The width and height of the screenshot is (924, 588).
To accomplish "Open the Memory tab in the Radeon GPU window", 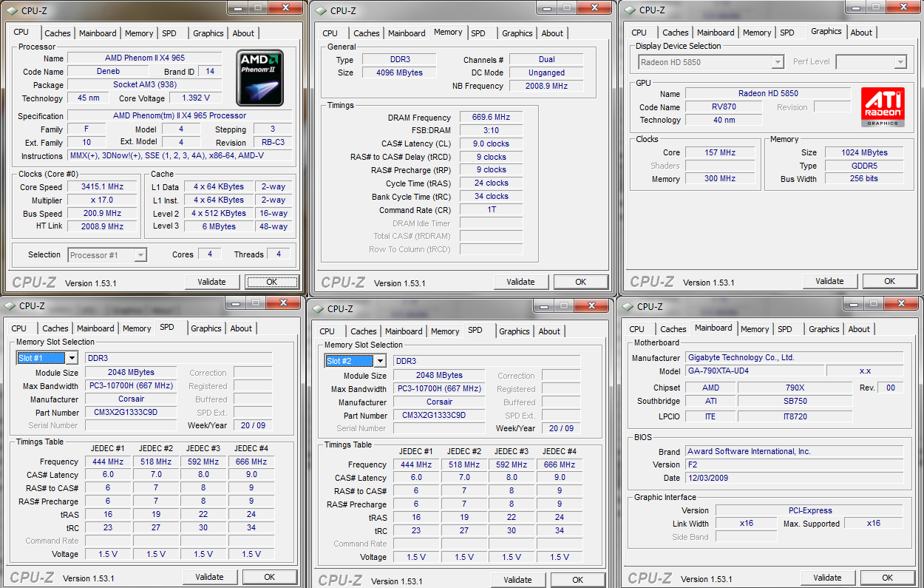I will pos(757,33).
